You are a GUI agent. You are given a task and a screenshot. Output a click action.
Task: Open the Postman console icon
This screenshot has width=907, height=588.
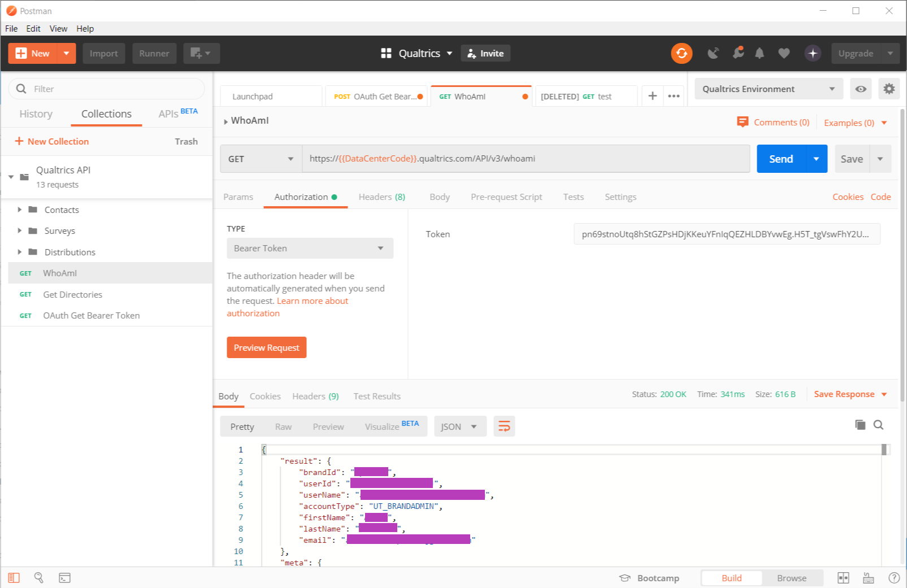(x=64, y=578)
